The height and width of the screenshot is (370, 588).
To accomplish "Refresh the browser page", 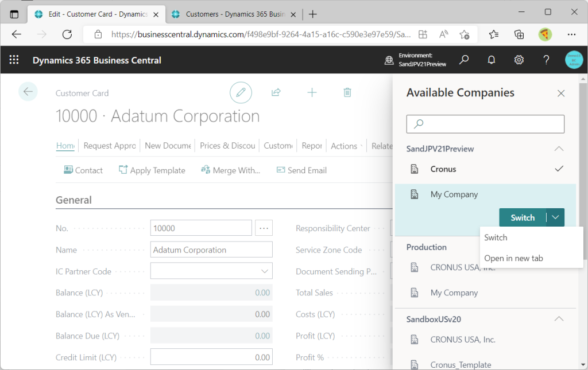I will (x=67, y=35).
